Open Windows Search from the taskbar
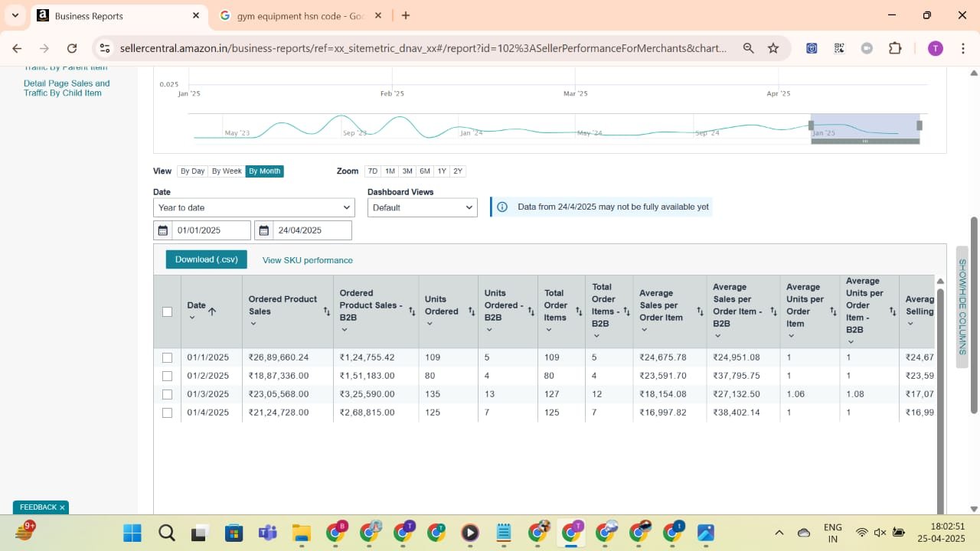Viewport: 980px width, 551px height. [x=166, y=533]
